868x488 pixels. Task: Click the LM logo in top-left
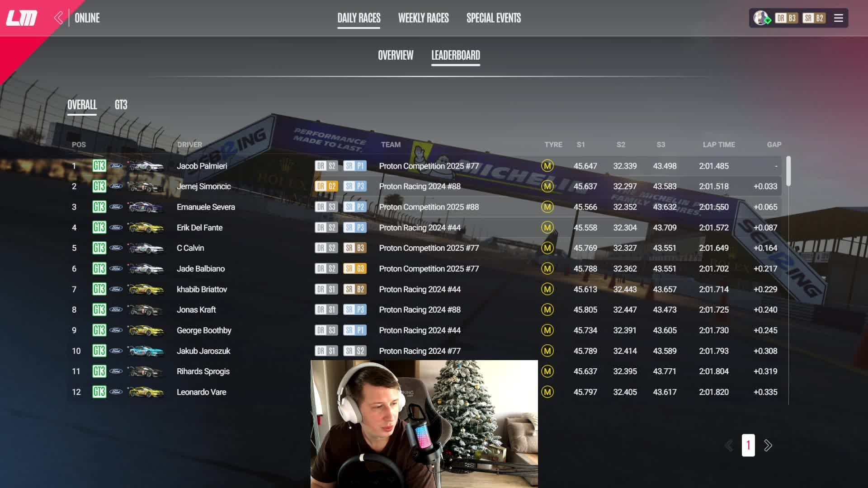(21, 18)
